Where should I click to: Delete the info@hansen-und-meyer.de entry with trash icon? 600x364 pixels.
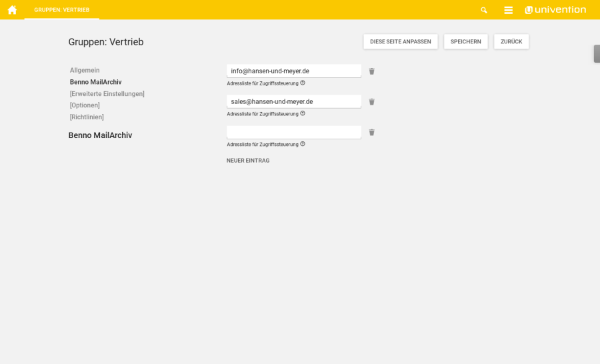(372, 71)
